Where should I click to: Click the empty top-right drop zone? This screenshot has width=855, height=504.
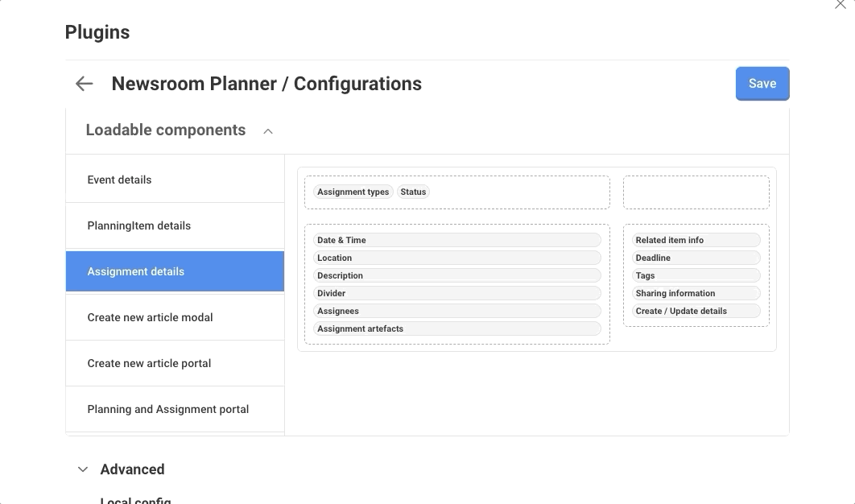click(x=696, y=192)
